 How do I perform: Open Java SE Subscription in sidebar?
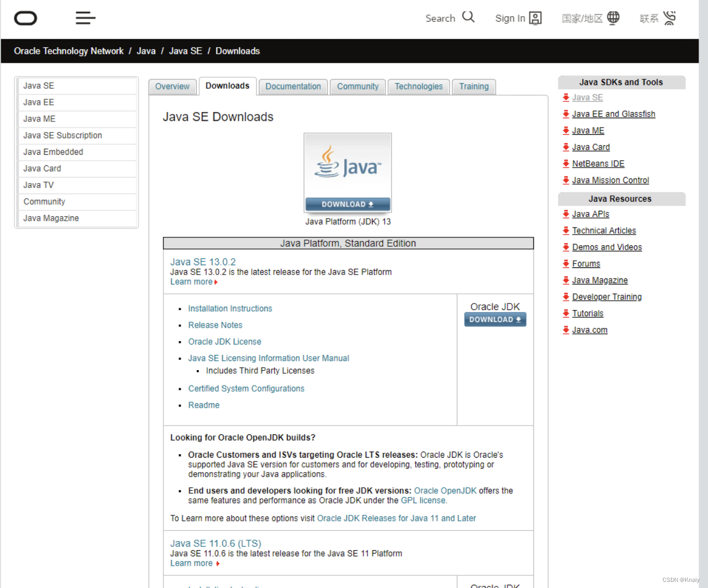(x=77, y=136)
